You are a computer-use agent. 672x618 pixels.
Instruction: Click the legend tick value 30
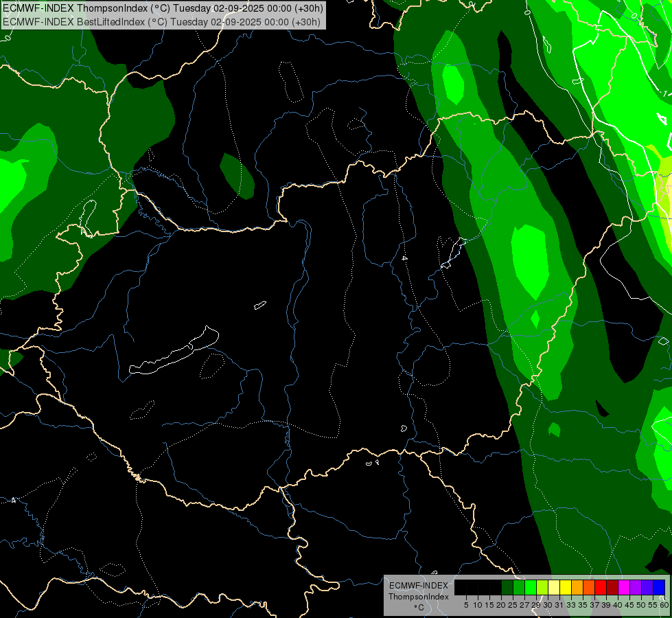pyautogui.click(x=548, y=605)
